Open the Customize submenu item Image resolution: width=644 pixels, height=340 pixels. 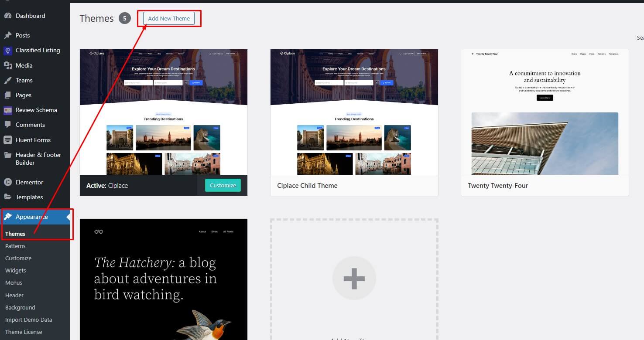[x=18, y=258]
